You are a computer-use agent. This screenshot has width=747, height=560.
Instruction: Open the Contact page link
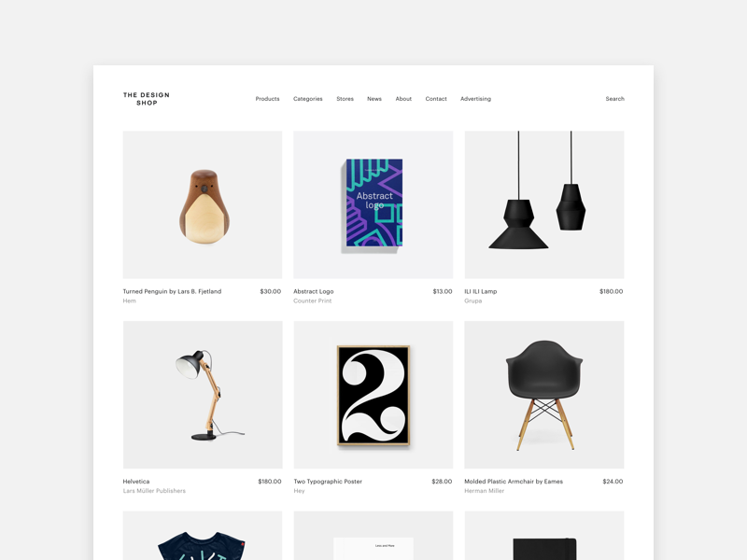[x=436, y=99]
